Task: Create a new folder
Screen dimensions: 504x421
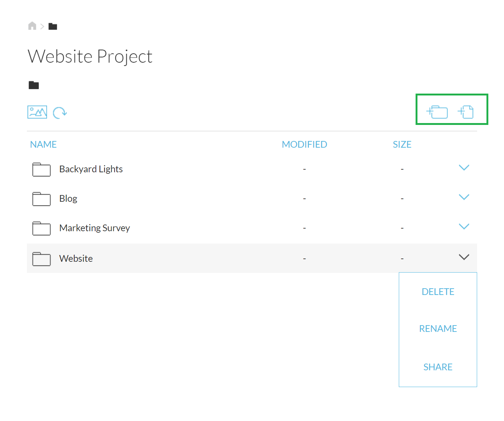Action: (437, 111)
